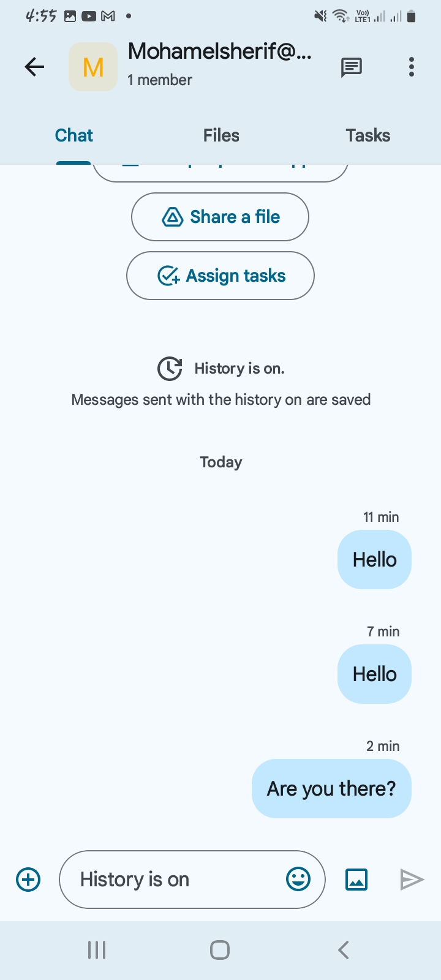
Task: Select the Chat tab
Action: [74, 135]
